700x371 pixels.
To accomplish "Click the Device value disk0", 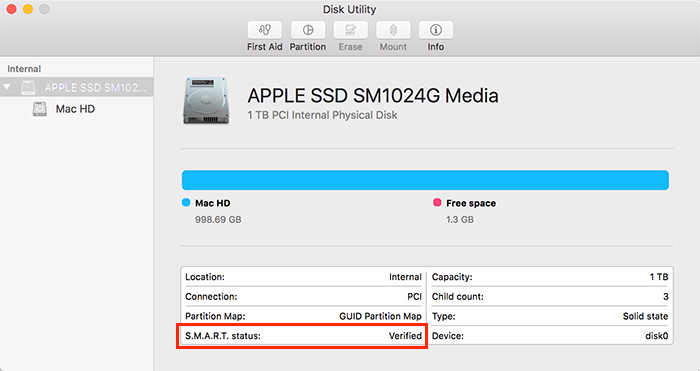I will point(657,336).
